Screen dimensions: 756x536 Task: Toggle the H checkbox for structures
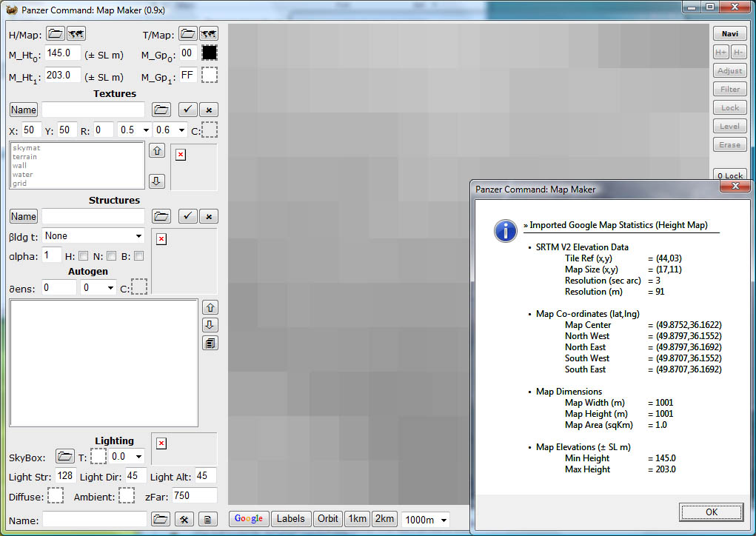(84, 256)
